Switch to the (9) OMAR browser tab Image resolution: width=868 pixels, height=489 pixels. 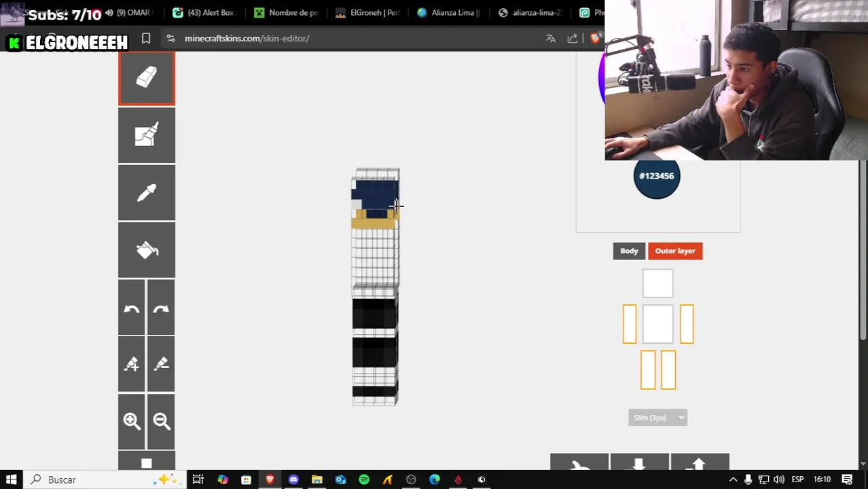pos(131,12)
